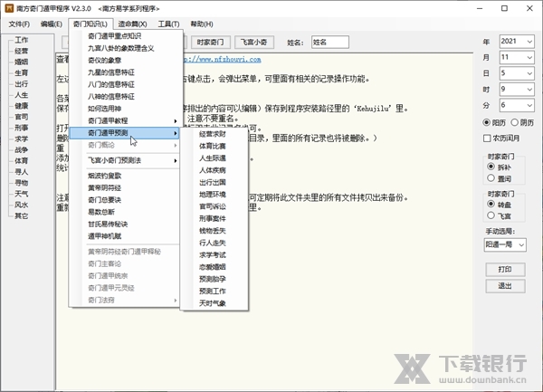Click the 飞宫小奇 toolbar button
543x392 pixels.
(x=254, y=43)
